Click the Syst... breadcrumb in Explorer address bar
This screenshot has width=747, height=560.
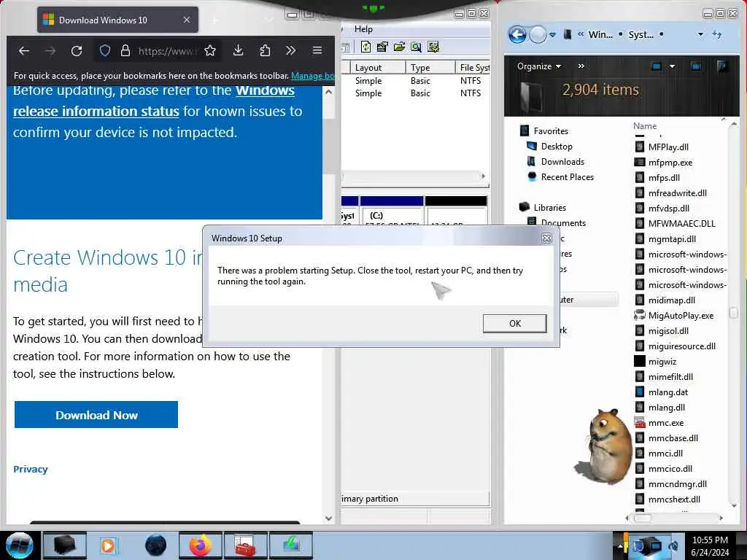coord(640,34)
